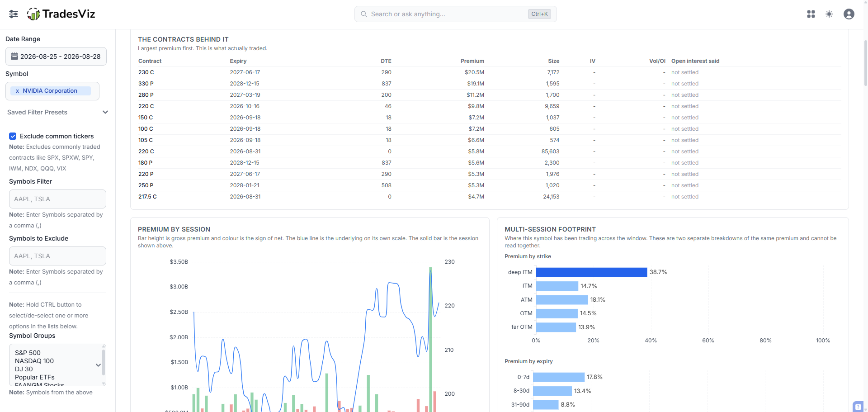The image size is (868, 412).
Task: Select DJ 30 in Symbol Groups
Action: (x=24, y=369)
